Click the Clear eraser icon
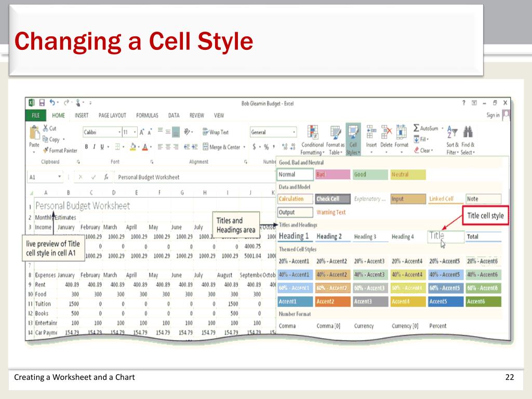Viewport: 532px width, 399px height. click(417, 150)
